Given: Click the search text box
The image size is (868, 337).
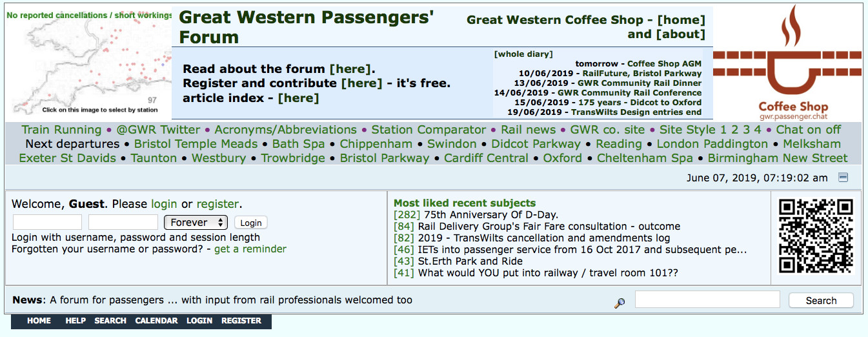Looking at the screenshot, I should (x=707, y=300).
